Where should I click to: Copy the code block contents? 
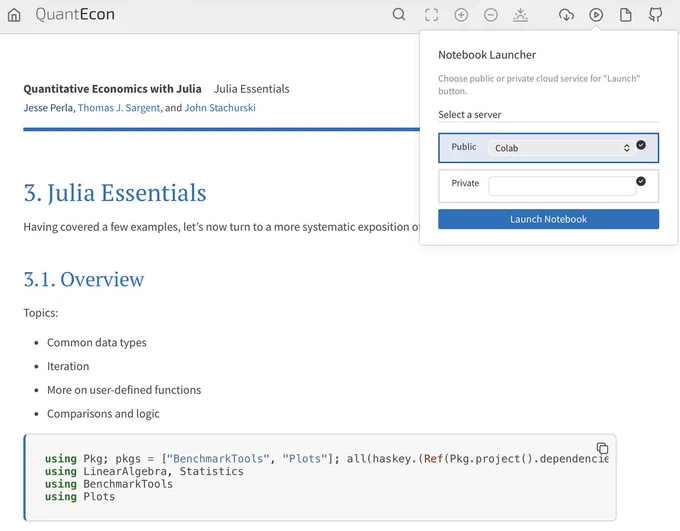602,448
